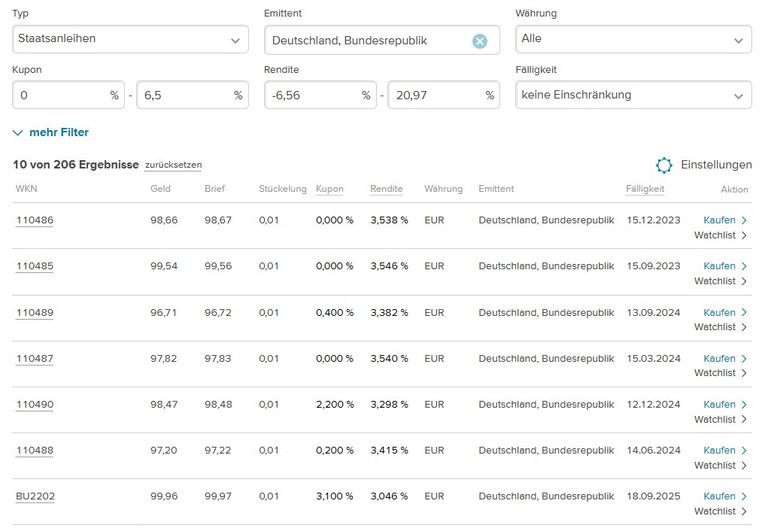The image size is (768, 531).
Task: Open the Währung dropdown showing Alle
Action: (x=632, y=40)
